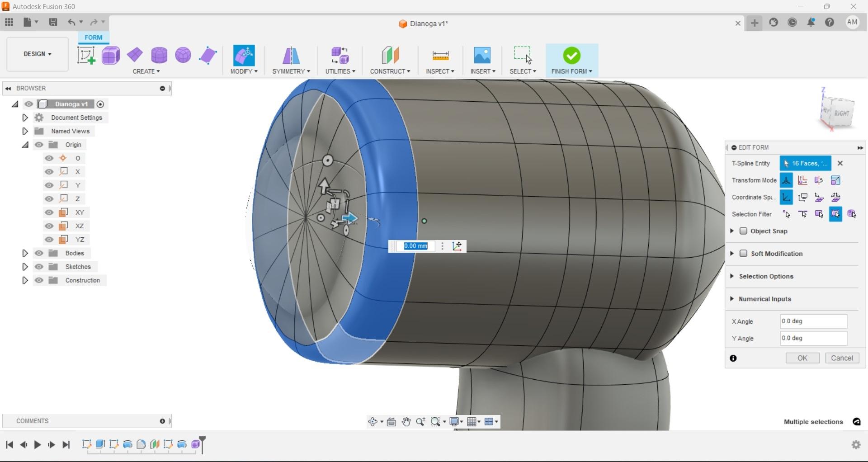
Task: Select the Cylinder primitive tool
Action: tap(160, 55)
